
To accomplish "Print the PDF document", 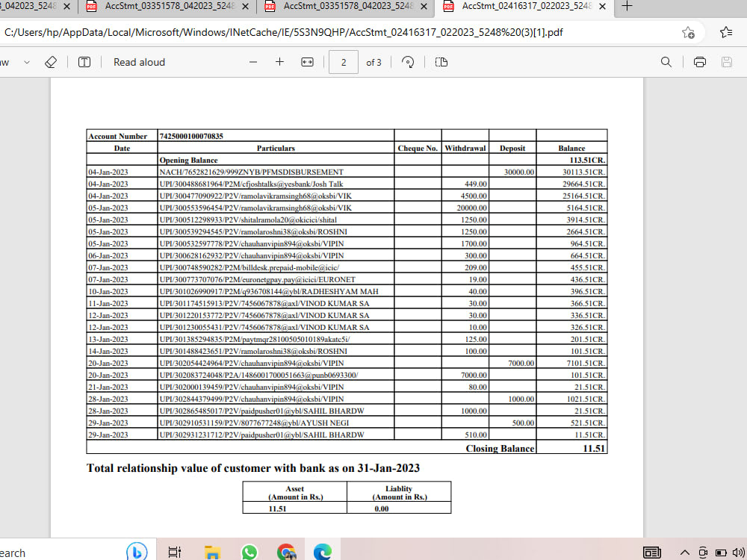I will click(x=700, y=62).
